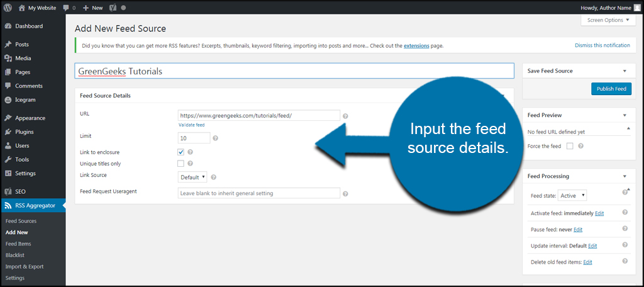Click the Users person icon

tap(8, 145)
